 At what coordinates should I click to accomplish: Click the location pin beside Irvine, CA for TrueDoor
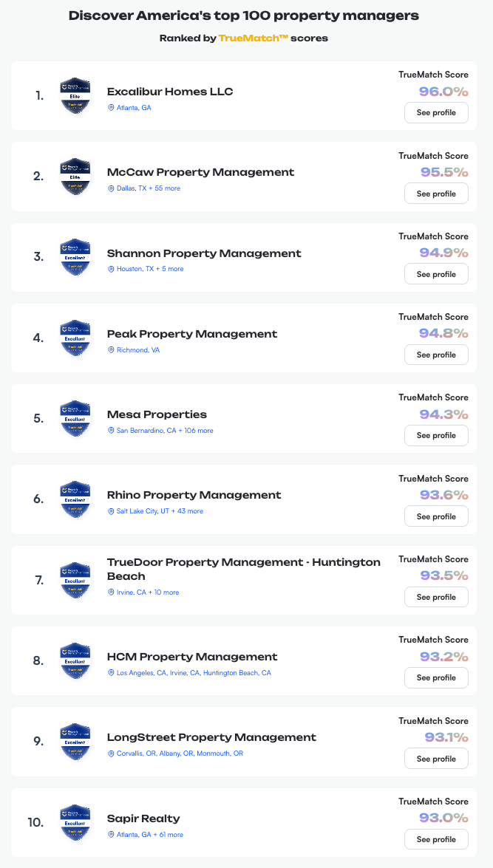111,592
